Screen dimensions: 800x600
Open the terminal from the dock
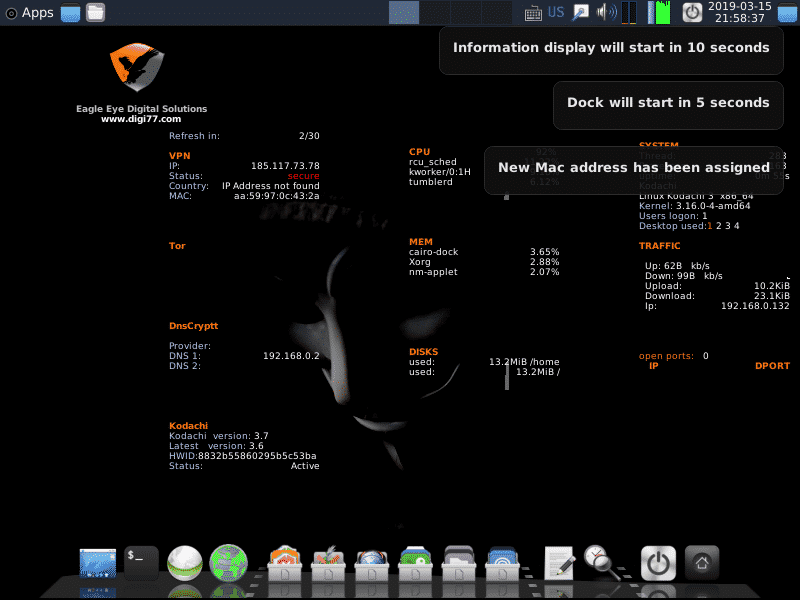[x=140, y=562]
